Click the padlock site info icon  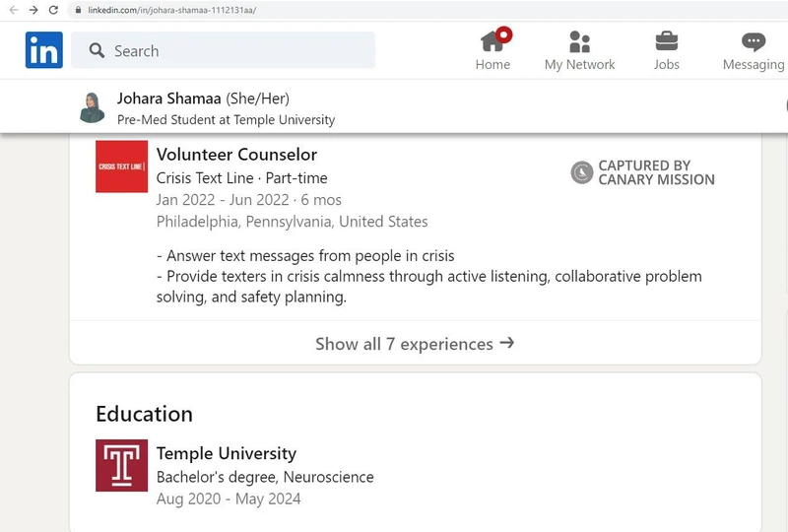click(x=78, y=10)
